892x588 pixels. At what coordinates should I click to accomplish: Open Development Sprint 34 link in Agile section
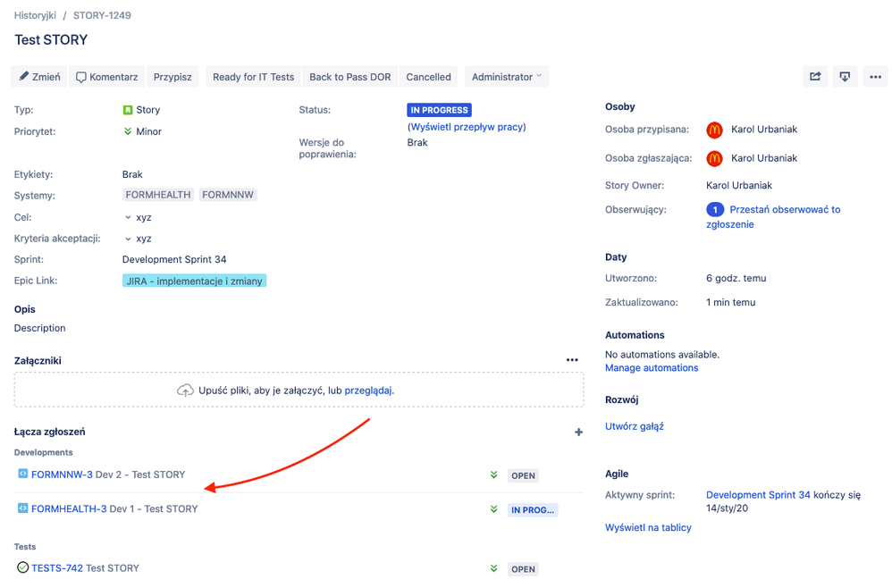point(758,495)
